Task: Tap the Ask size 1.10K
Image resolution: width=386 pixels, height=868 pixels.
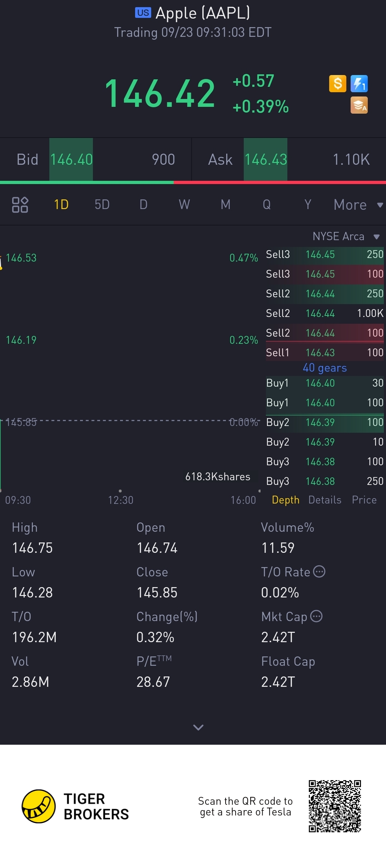Action: click(x=351, y=159)
